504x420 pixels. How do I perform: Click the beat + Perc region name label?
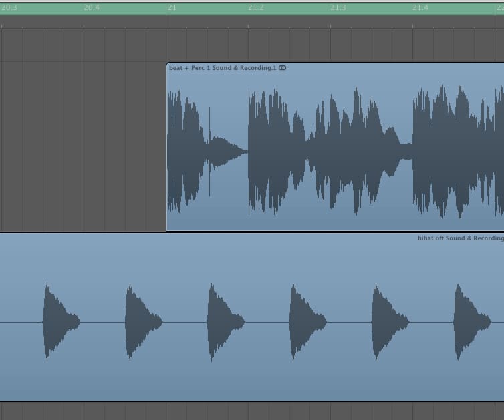click(223, 67)
